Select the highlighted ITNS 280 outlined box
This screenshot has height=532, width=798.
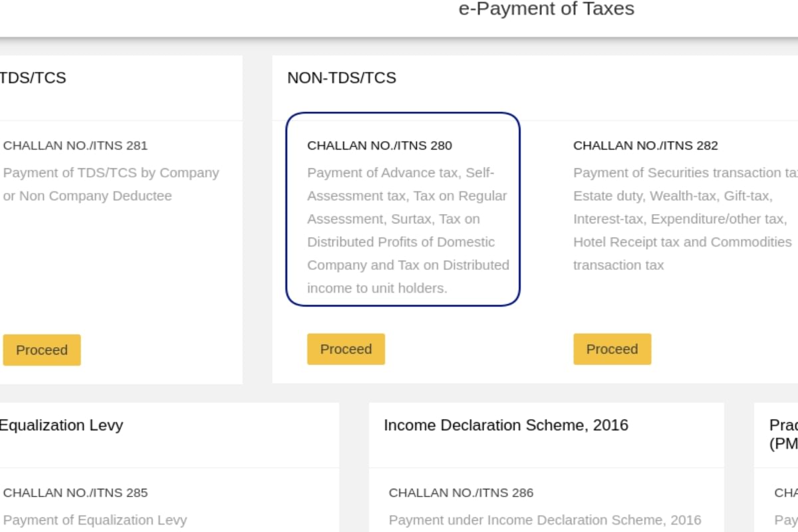tap(402, 207)
